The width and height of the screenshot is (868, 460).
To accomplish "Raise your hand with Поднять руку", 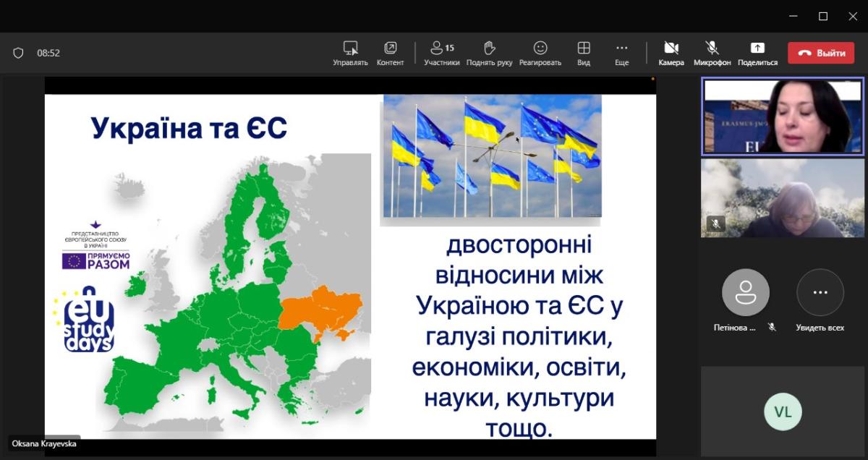I will [489, 54].
